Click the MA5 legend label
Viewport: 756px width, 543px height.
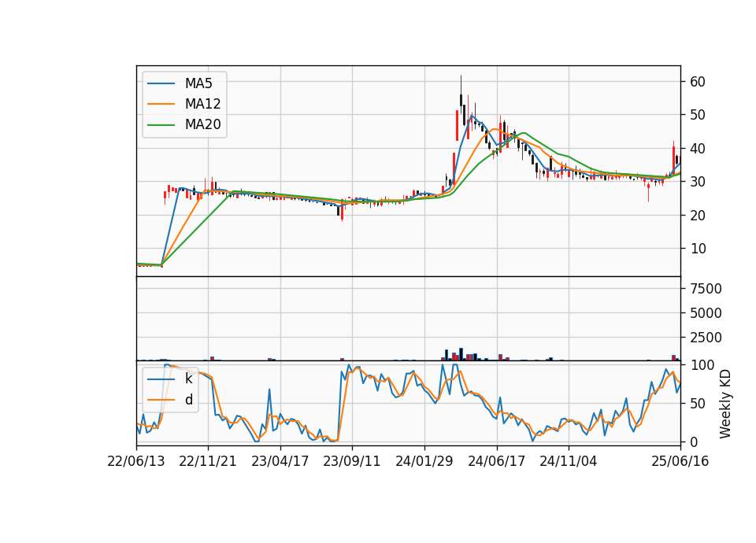pyautogui.click(x=198, y=83)
